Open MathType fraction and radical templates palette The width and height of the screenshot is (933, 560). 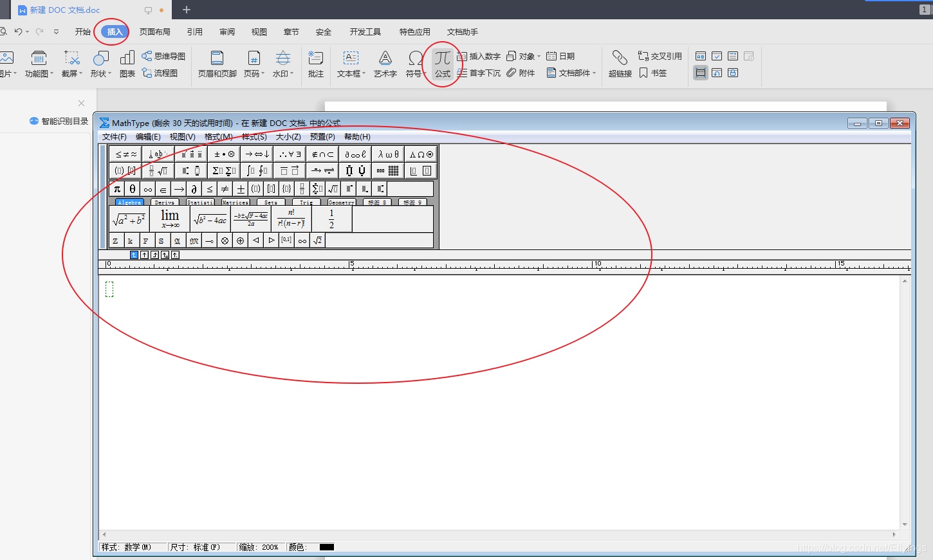click(x=158, y=170)
